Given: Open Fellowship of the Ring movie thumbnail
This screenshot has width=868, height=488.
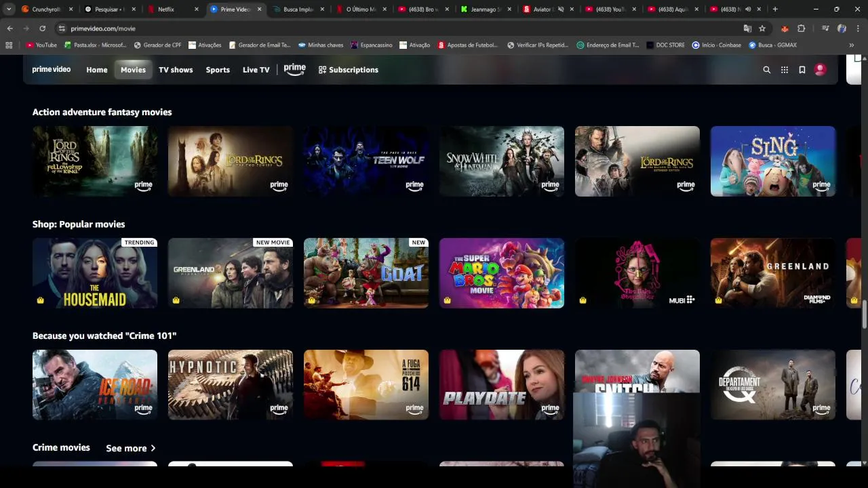Looking at the screenshot, I should tap(95, 161).
